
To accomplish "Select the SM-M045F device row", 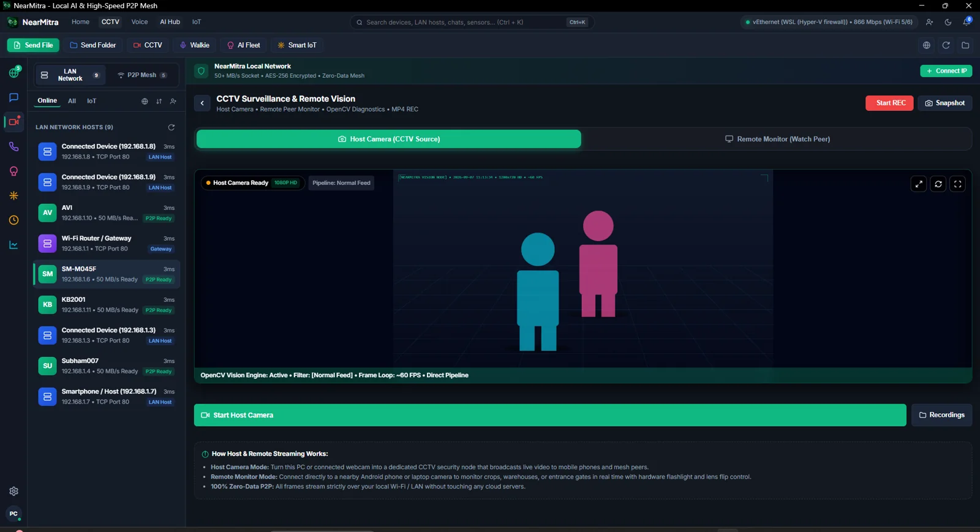I will (107, 274).
